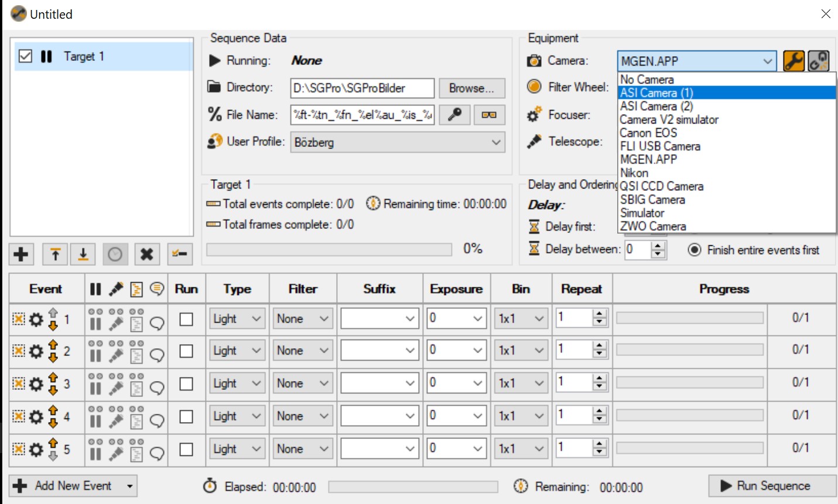This screenshot has width=838, height=504.
Task: Select Camera V2 simulator option
Action: pyautogui.click(x=727, y=119)
